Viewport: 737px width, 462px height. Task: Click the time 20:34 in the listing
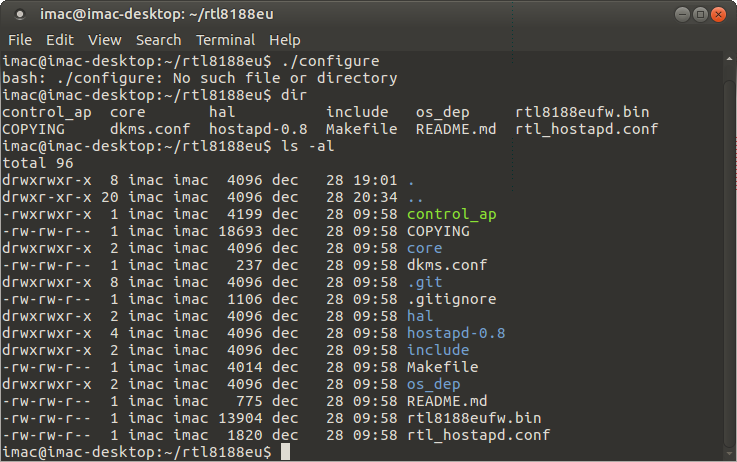(376, 197)
